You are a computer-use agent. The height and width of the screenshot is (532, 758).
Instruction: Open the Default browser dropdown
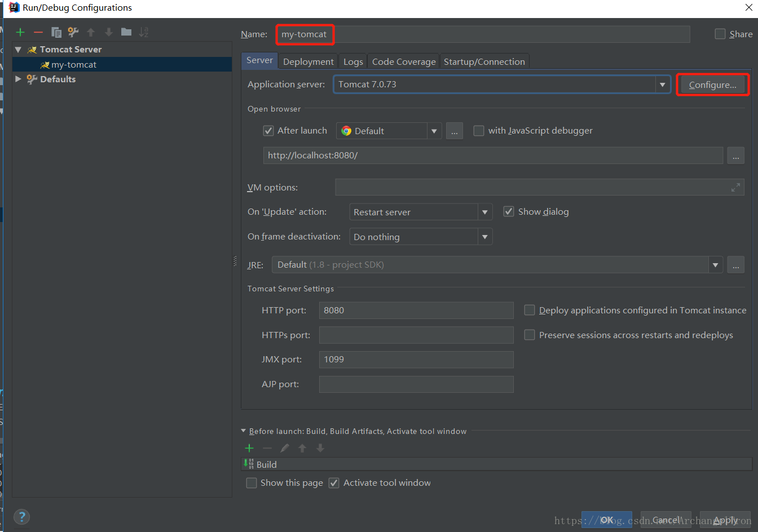(434, 131)
